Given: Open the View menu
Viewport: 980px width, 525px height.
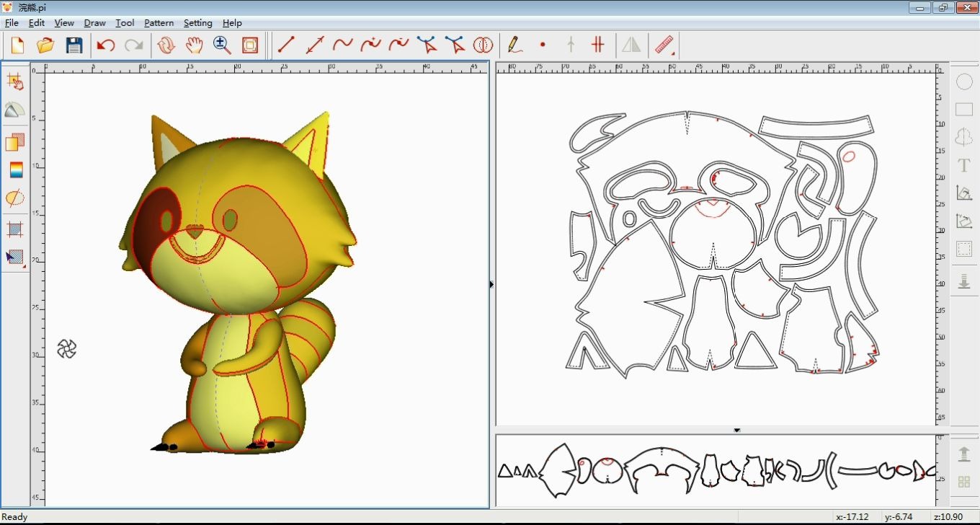Looking at the screenshot, I should [x=64, y=23].
